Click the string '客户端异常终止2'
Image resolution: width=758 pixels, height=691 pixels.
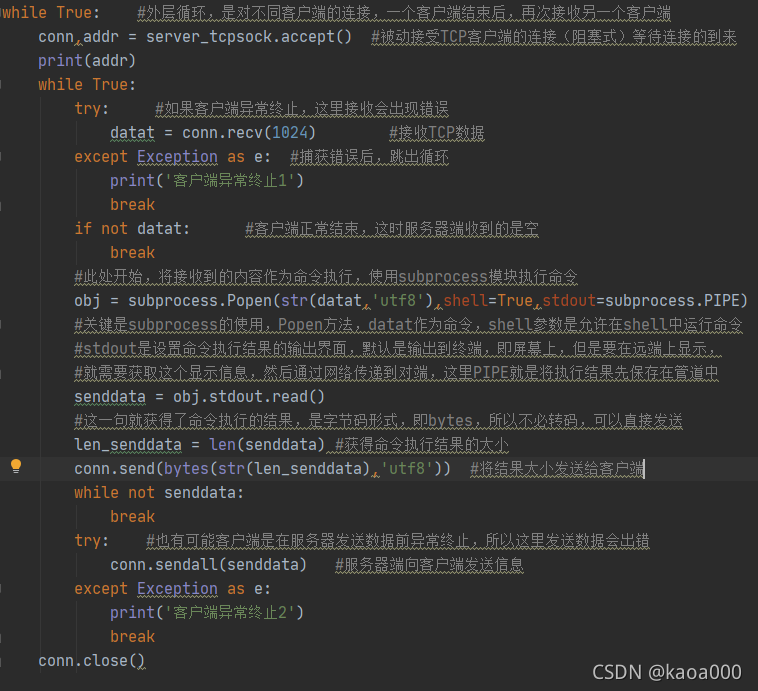point(230,613)
